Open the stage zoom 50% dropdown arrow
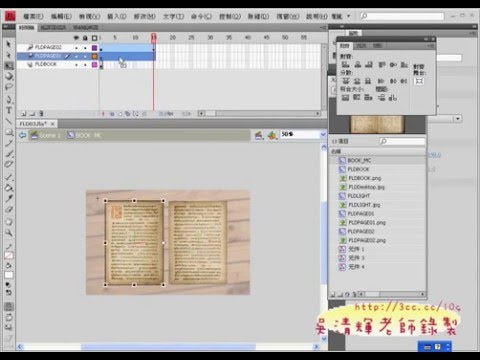Screen dimensions: 480x360 click(323, 134)
